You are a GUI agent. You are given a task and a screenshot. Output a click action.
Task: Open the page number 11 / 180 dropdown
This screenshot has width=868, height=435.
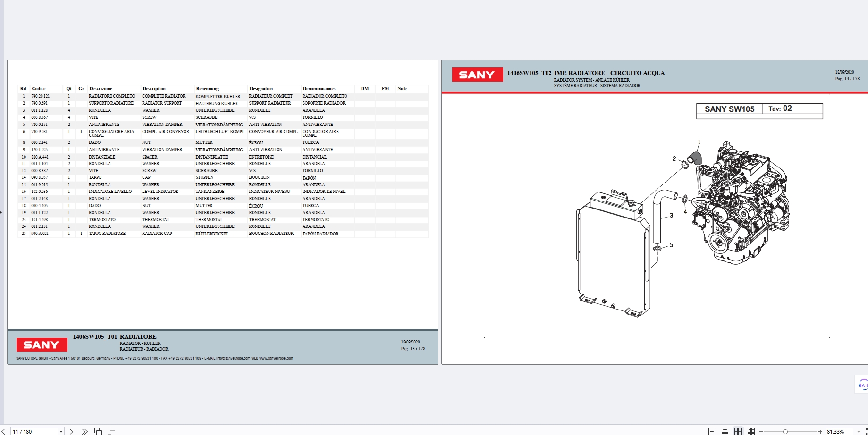click(x=61, y=431)
